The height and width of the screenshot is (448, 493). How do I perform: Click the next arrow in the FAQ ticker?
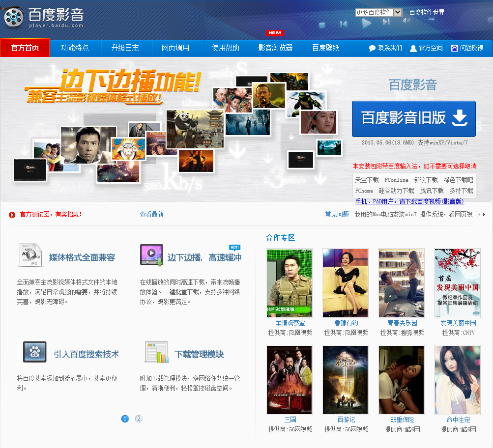pyautogui.click(x=484, y=215)
